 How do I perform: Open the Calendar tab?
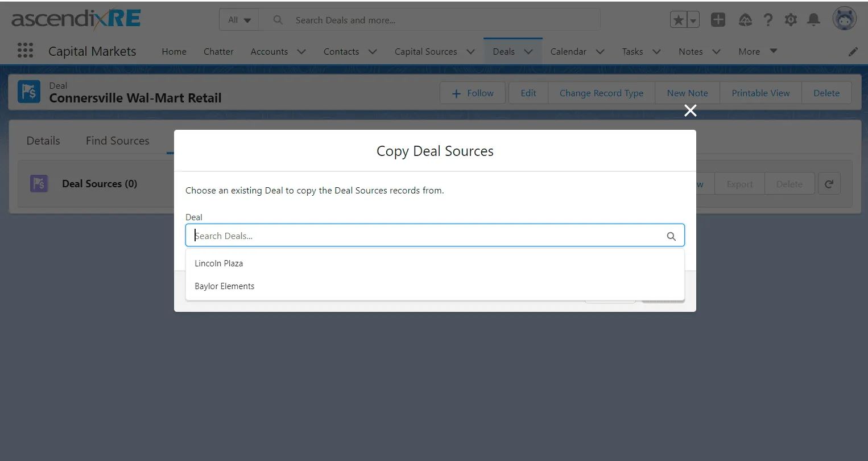(568, 51)
